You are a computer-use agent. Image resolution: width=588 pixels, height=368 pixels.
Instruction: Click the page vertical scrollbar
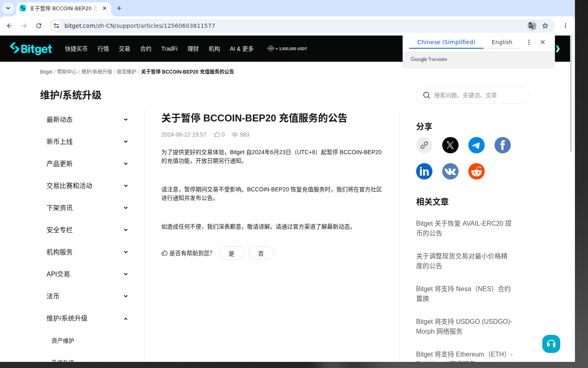[571, 93]
